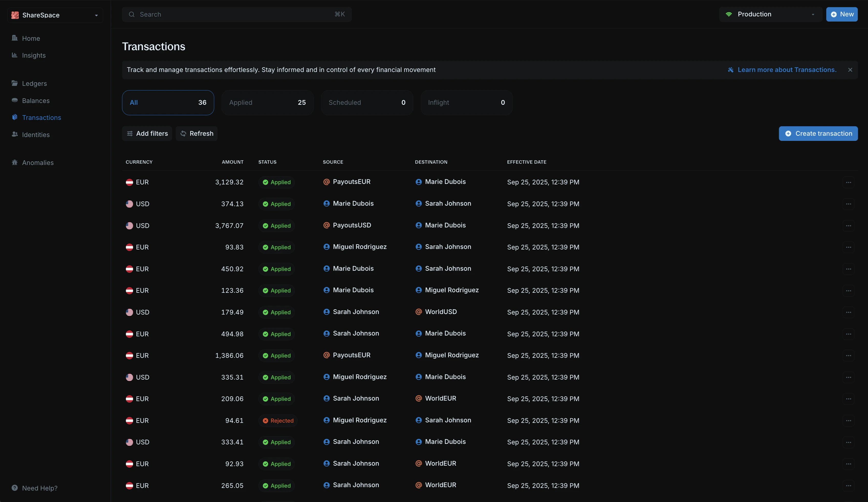Dismiss the info banner with X
Viewport: 868px width, 502px height.
[x=850, y=70]
